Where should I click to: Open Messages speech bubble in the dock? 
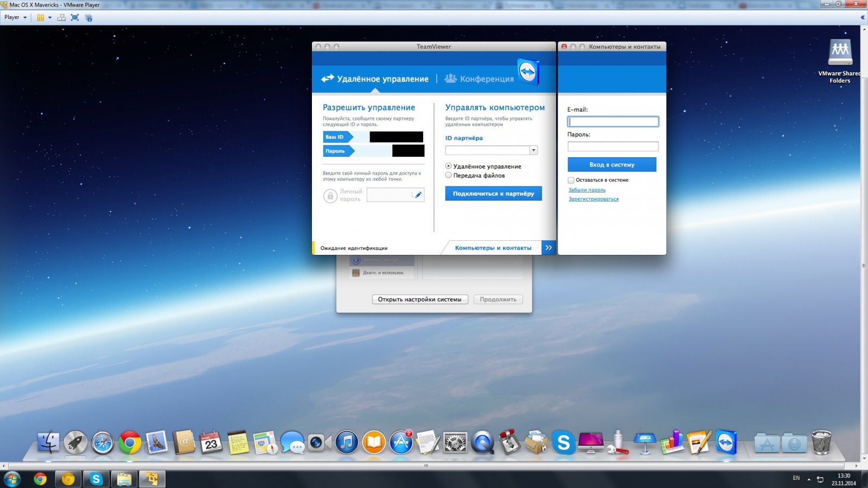click(292, 442)
